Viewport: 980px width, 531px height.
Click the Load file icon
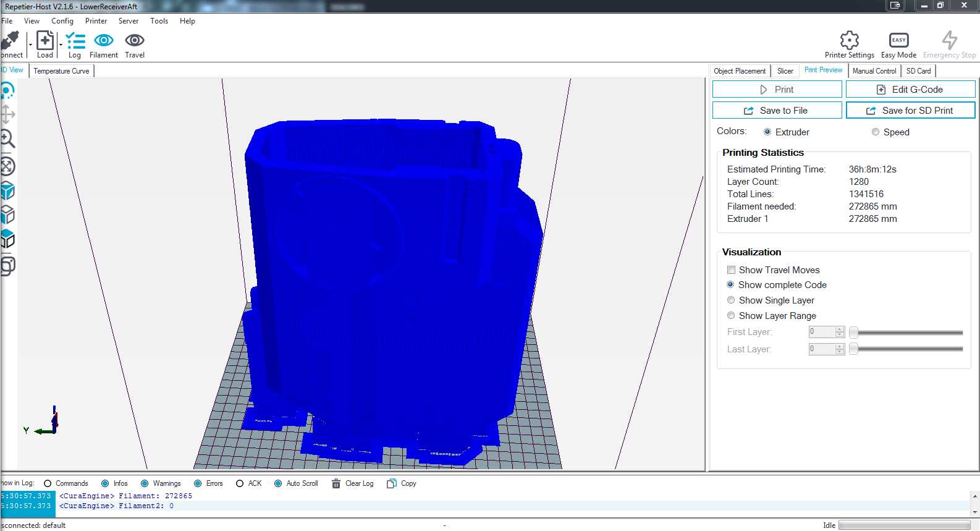coord(45,41)
